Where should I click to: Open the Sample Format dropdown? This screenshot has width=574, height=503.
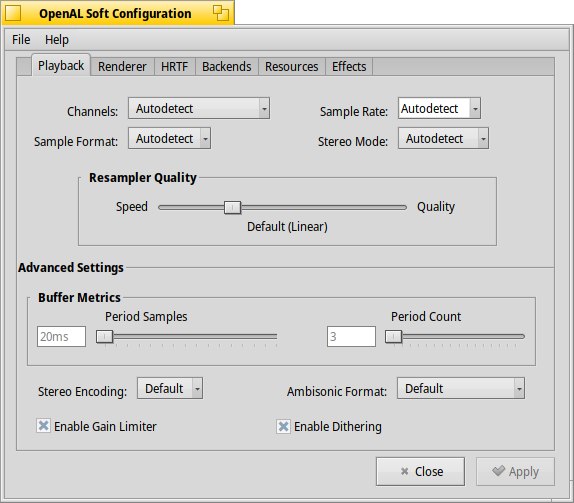coord(169,138)
